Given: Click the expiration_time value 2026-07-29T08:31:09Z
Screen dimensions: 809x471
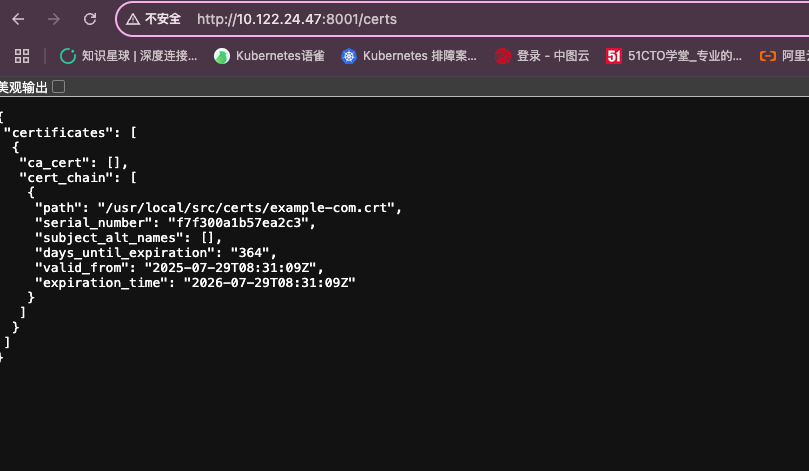Looking at the screenshot, I should click(270, 282).
